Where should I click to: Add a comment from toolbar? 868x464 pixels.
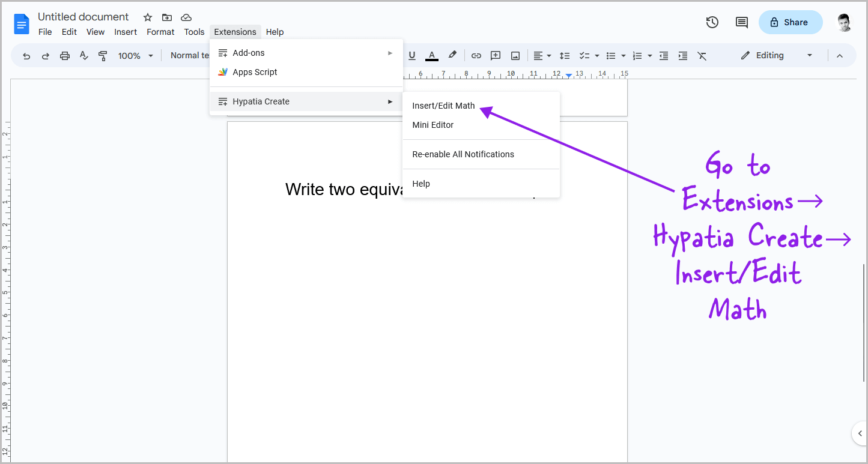pos(496,56)
